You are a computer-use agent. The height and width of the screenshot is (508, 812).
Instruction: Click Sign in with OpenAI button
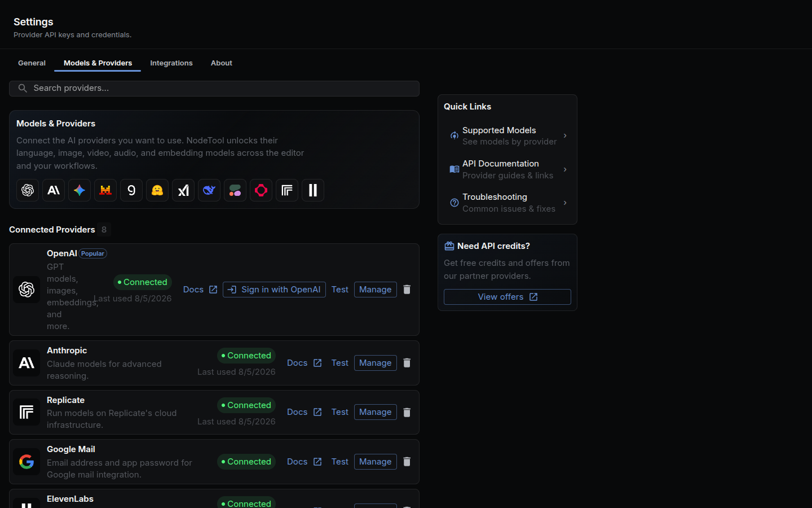(x=274, y=290)
